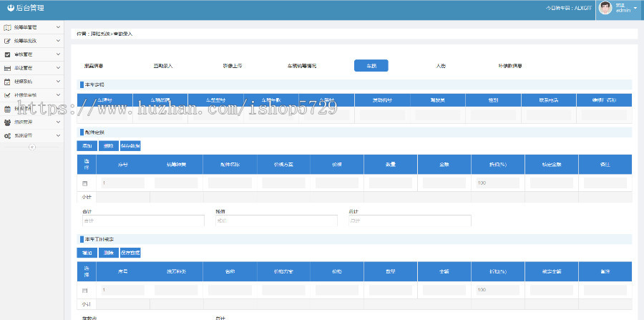
Task: Expand the 审核管理 chevron
Action: pos(59,54)
